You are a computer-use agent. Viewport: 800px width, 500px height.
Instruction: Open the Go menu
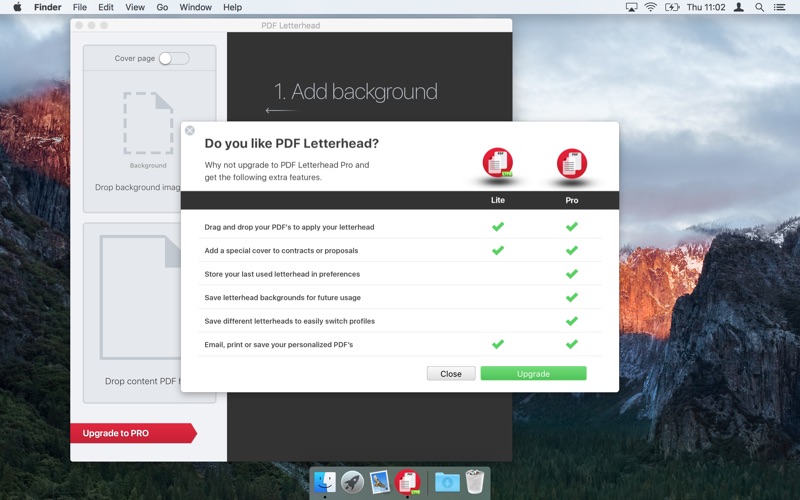(x=162, y=7)
